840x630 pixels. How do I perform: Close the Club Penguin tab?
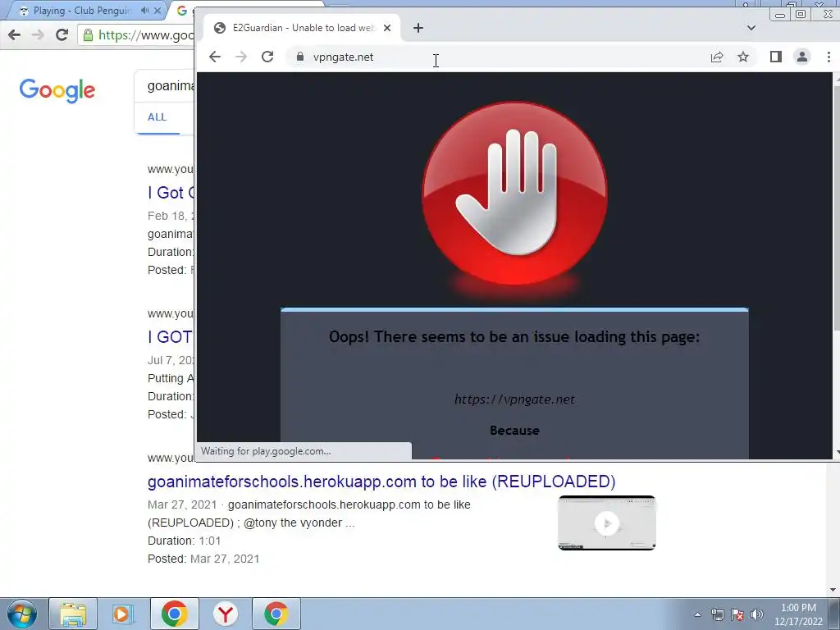click(x=157, y=11)
